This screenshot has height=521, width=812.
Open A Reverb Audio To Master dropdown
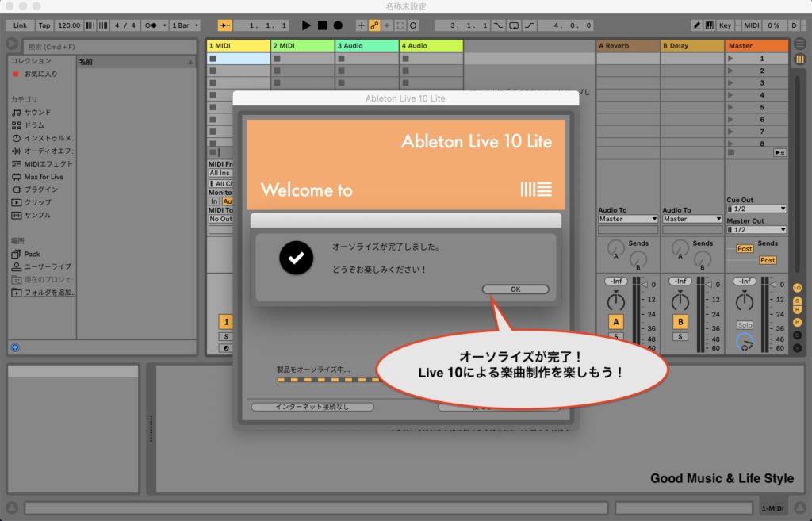point(628,219)
